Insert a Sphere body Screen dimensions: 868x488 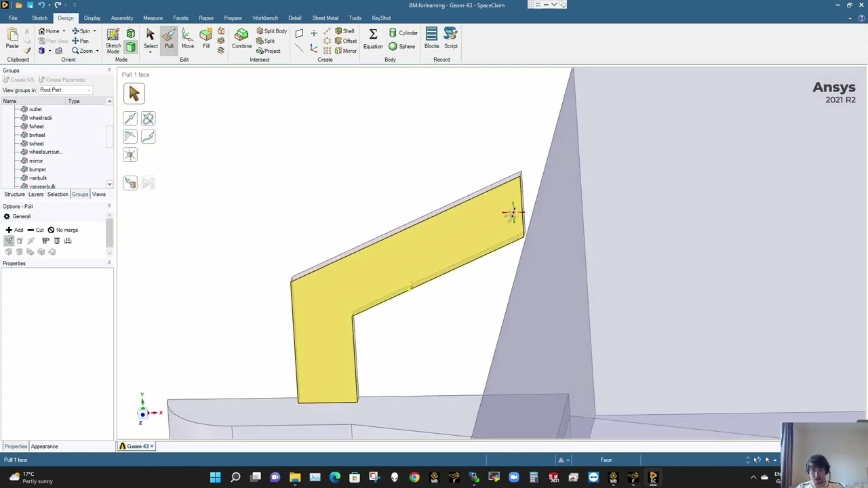[401, 46]
